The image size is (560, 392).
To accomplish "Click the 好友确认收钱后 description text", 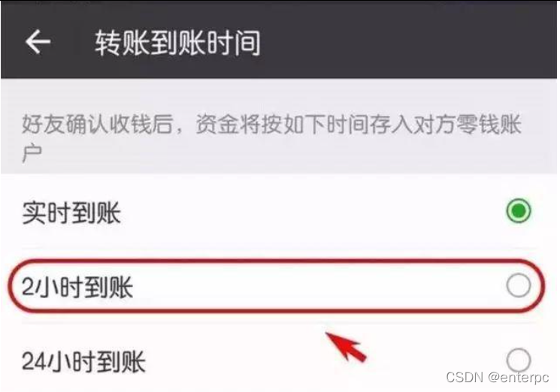I will tap(98, 124).
